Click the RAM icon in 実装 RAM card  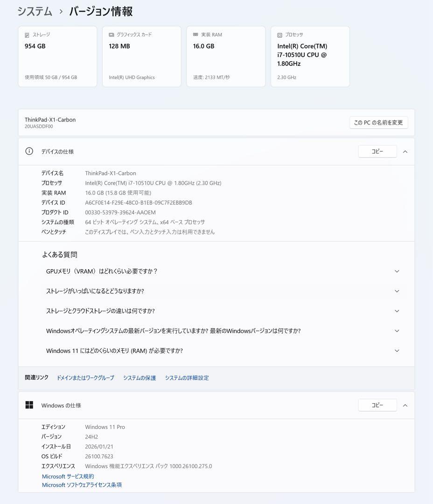pos(196,35)
